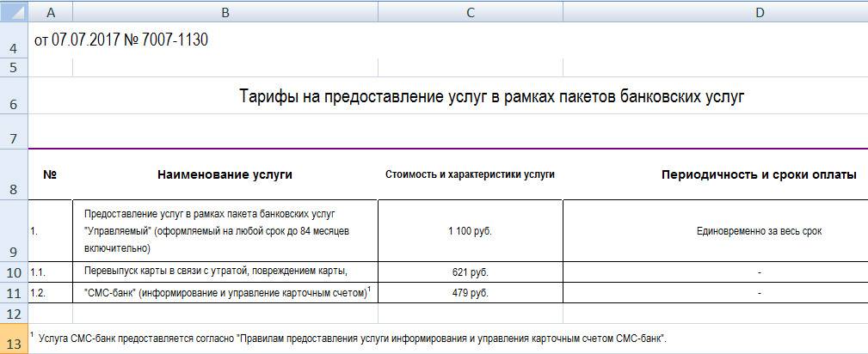
Task: Select the 'Наименование услуги' header cell
Action: pos(225,175)
